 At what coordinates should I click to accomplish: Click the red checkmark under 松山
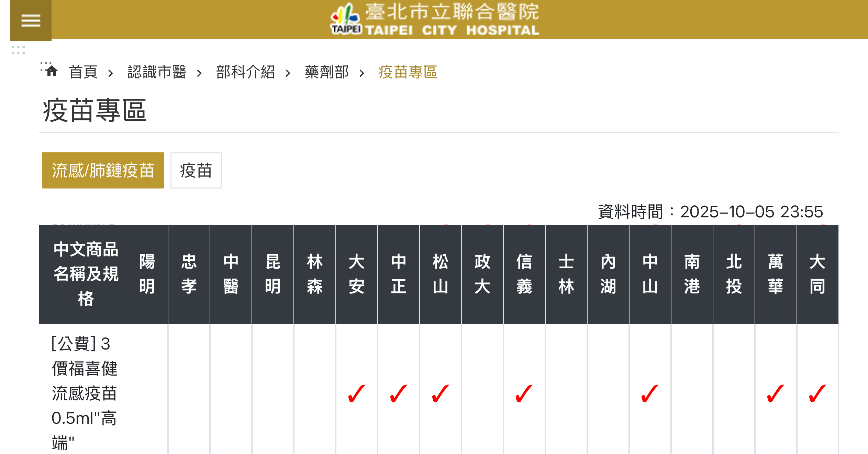[440, 393]
